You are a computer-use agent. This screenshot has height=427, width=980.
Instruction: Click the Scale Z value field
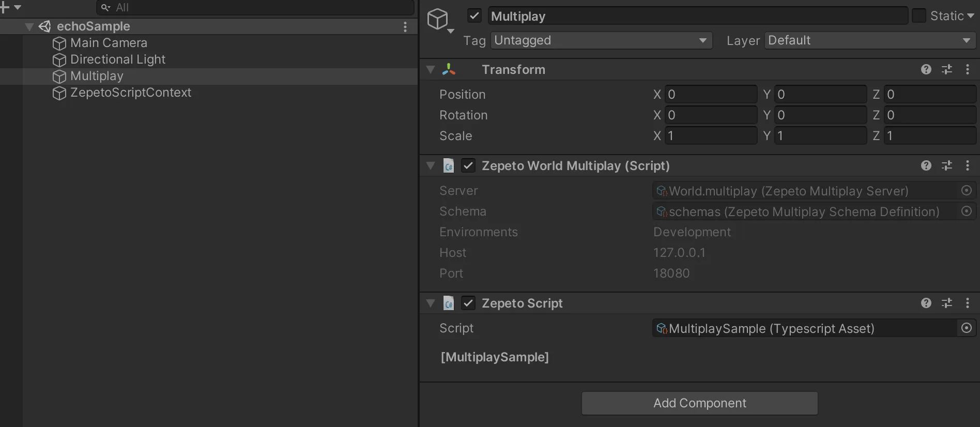click(930, 136)
